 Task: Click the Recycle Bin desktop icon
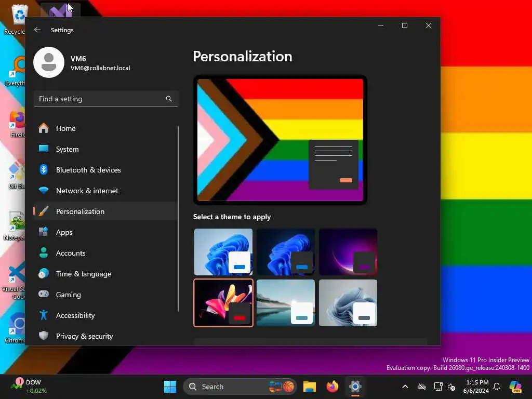15,19
